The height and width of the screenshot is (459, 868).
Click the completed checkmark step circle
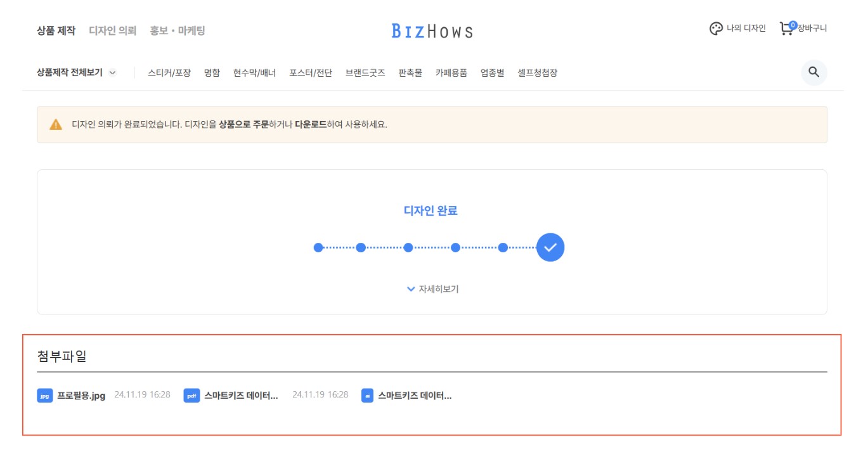click(550, 247)
